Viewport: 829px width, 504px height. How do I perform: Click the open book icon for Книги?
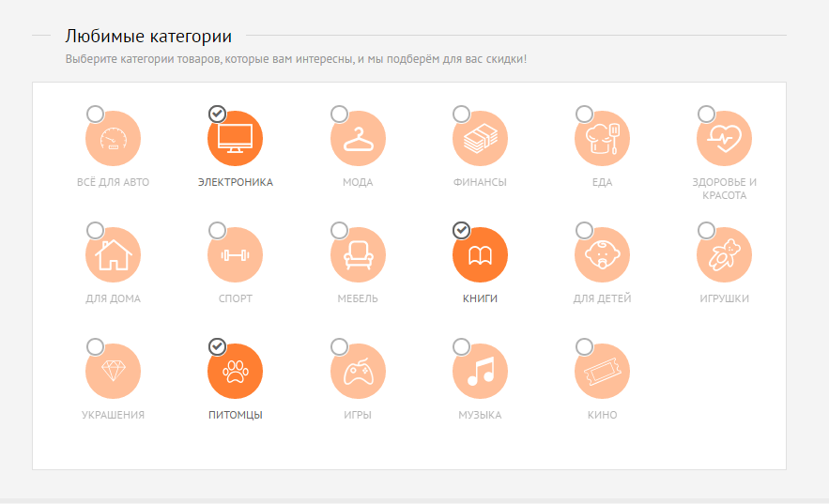point(480,254)
